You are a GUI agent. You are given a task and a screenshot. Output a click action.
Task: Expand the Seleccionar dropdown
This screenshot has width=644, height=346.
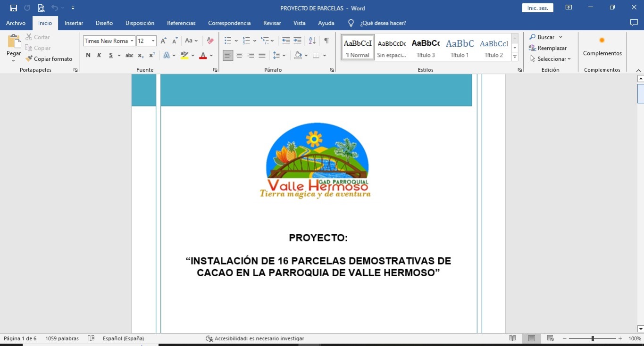[551, 59]
